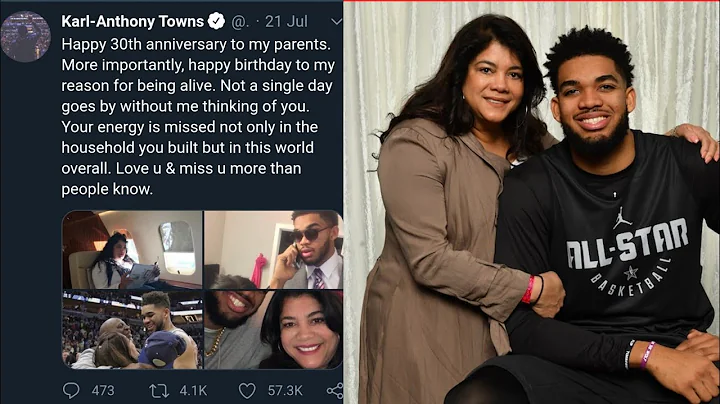Open the bottom-right selfie thumbnail
This screenshot has height=404, width=720.
tap(273, 329)
